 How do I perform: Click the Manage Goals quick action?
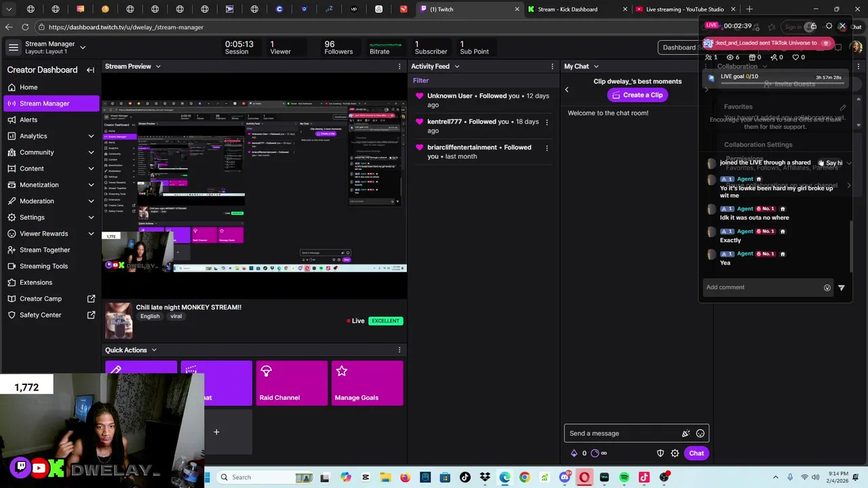point(367,383)
